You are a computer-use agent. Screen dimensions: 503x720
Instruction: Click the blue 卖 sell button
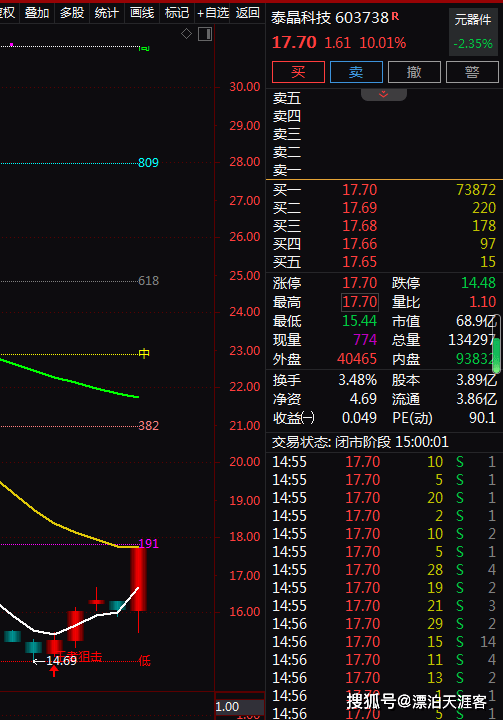coord(356,72)
